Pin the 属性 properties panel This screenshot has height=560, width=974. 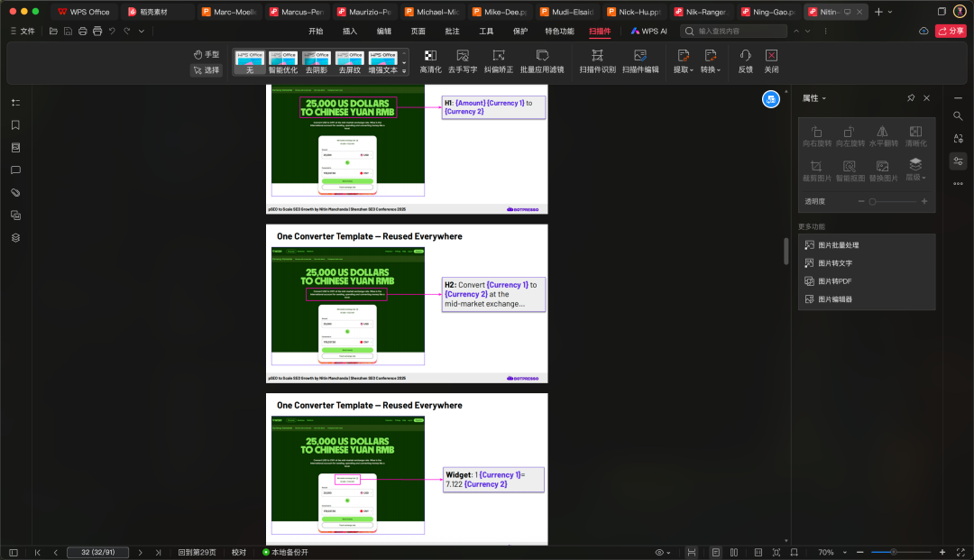[911, 98]
